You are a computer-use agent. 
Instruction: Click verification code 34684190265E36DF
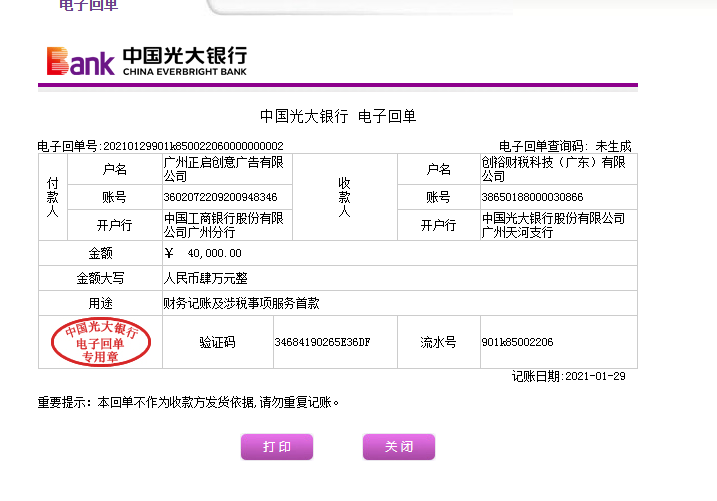click(322, 342)
